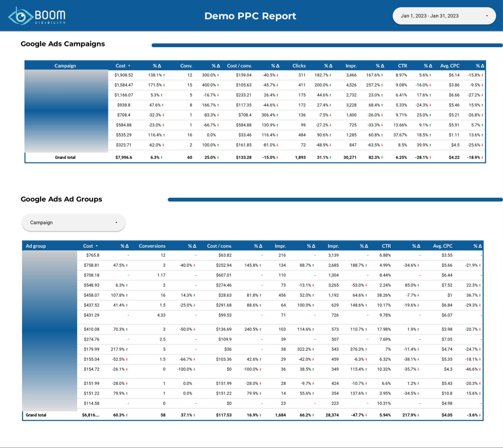Open the Campaign filter dropdown
This screenshot has width=503, height=448.
pyautogui.click(x=74, y=222)
